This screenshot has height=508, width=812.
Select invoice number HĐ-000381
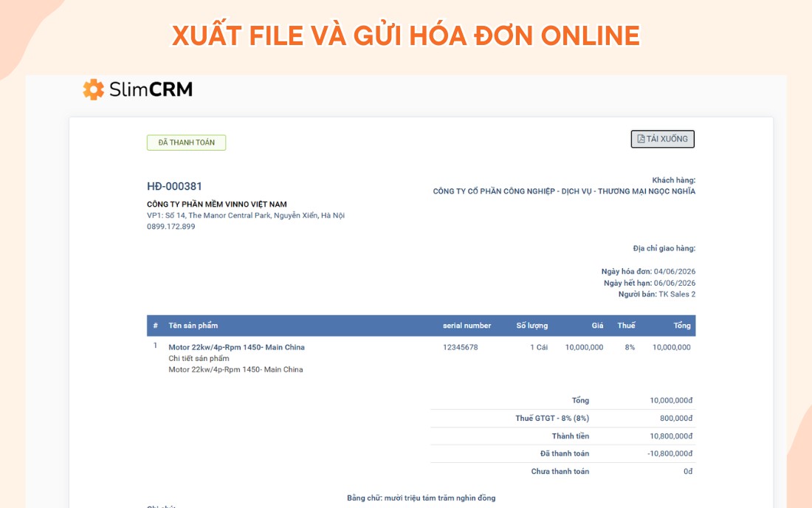coord(174,186)
